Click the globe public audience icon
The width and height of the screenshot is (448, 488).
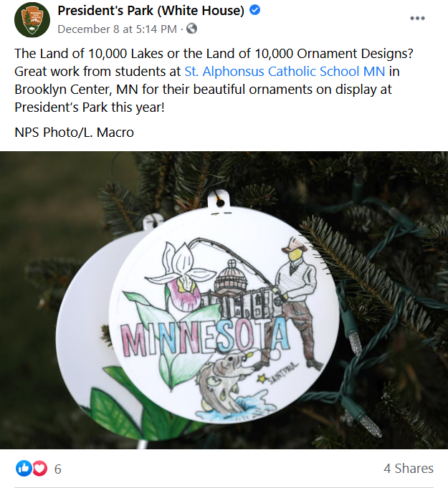click(x=191, y=29)
